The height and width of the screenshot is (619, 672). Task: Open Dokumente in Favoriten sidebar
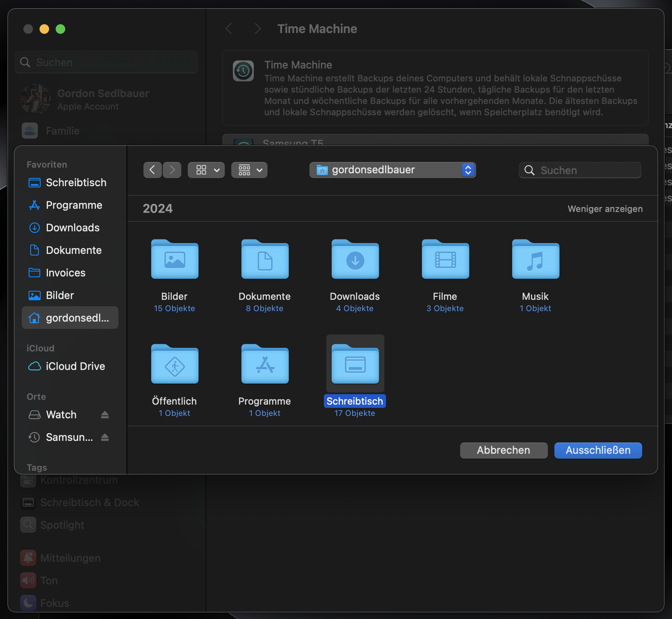(70, 250)
